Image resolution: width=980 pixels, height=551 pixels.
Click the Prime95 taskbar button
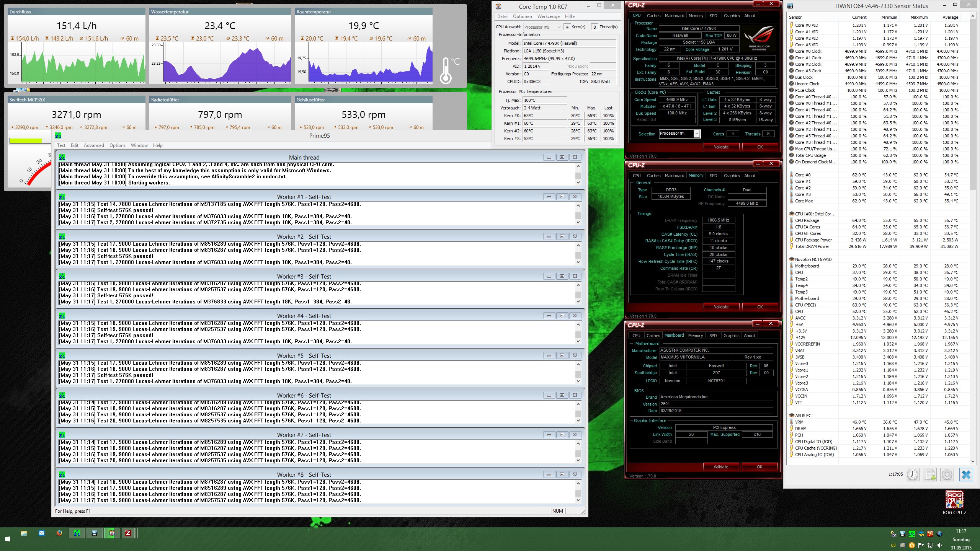77,533
